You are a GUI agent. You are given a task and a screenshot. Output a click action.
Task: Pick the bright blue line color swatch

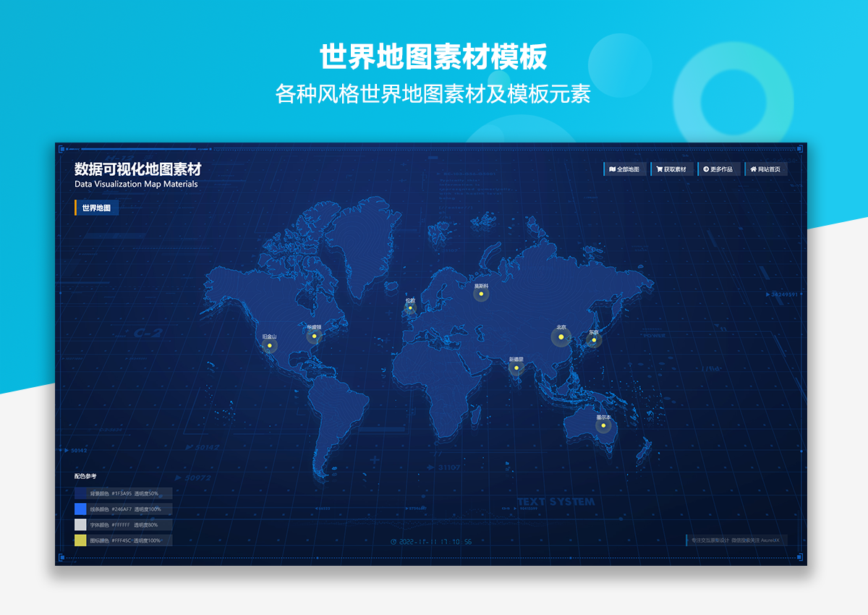pos(80,509)
